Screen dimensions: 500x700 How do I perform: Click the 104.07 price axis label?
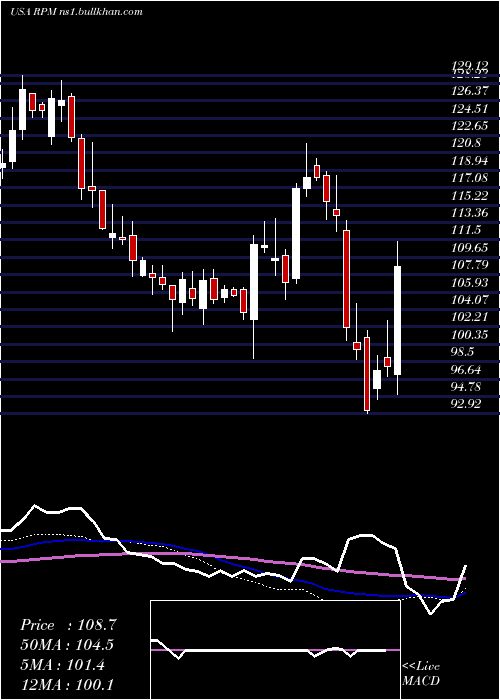pos(470,300)
